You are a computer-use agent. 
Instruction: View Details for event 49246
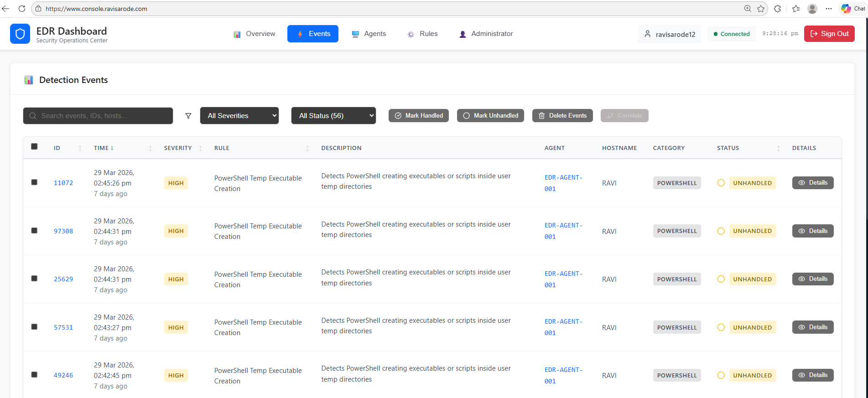(813, 375)
